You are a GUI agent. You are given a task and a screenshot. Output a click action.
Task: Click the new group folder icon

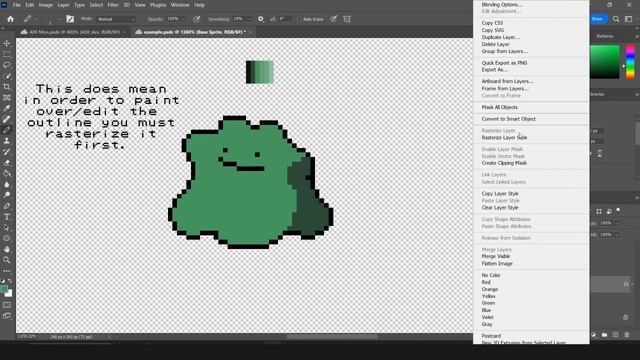604,335
